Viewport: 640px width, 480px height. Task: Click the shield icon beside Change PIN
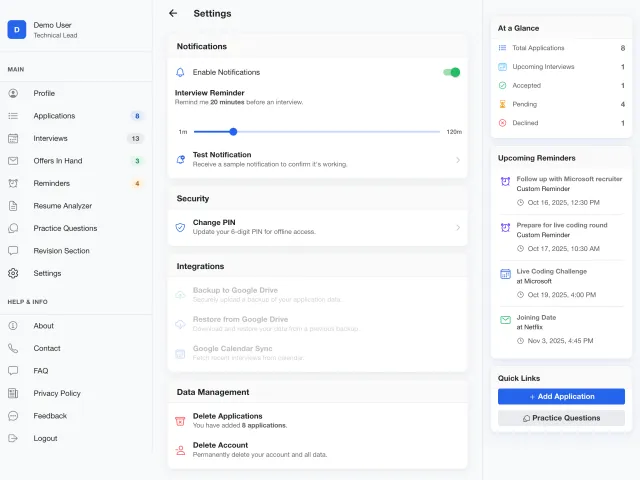pos(180,227)
